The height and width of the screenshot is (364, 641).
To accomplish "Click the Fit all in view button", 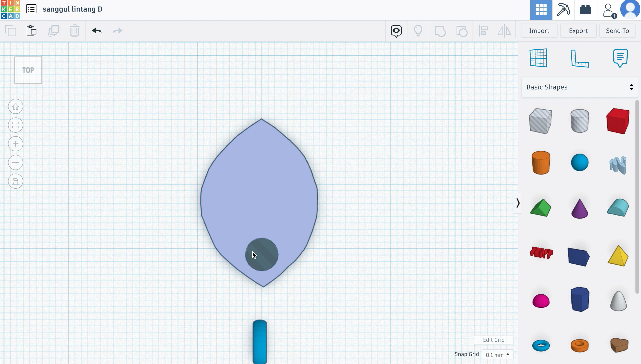I will pyautogui.click(x=16, y=125).
